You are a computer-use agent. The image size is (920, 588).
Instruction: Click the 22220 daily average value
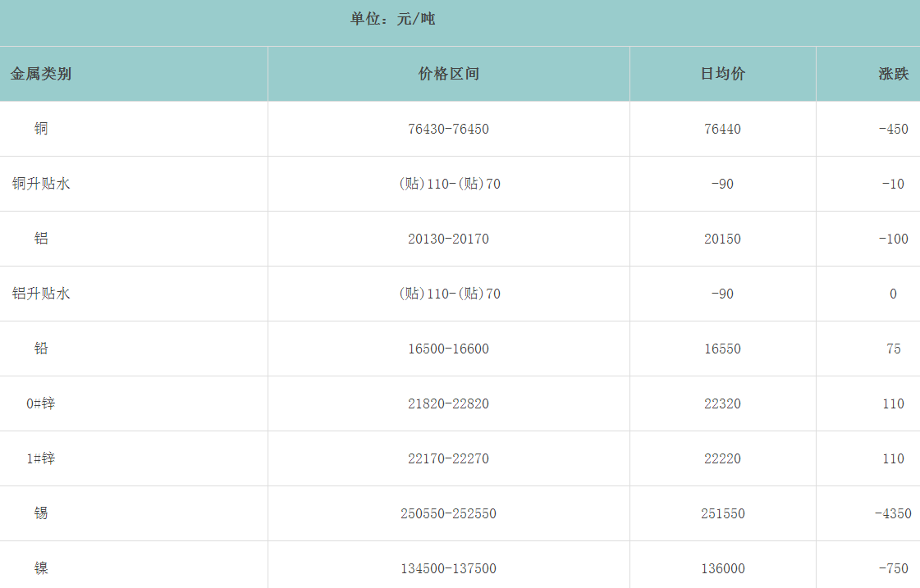[x=722, y=458]
